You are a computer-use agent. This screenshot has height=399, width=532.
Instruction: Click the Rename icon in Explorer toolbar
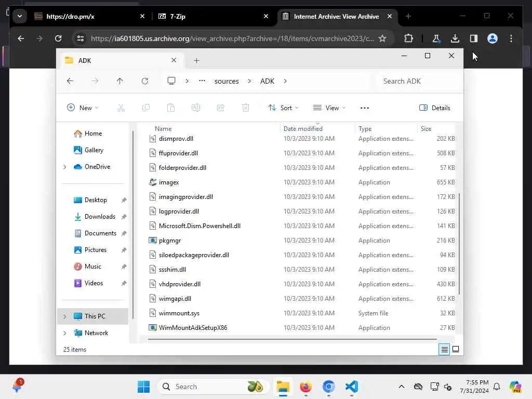(x=196, y=108)
